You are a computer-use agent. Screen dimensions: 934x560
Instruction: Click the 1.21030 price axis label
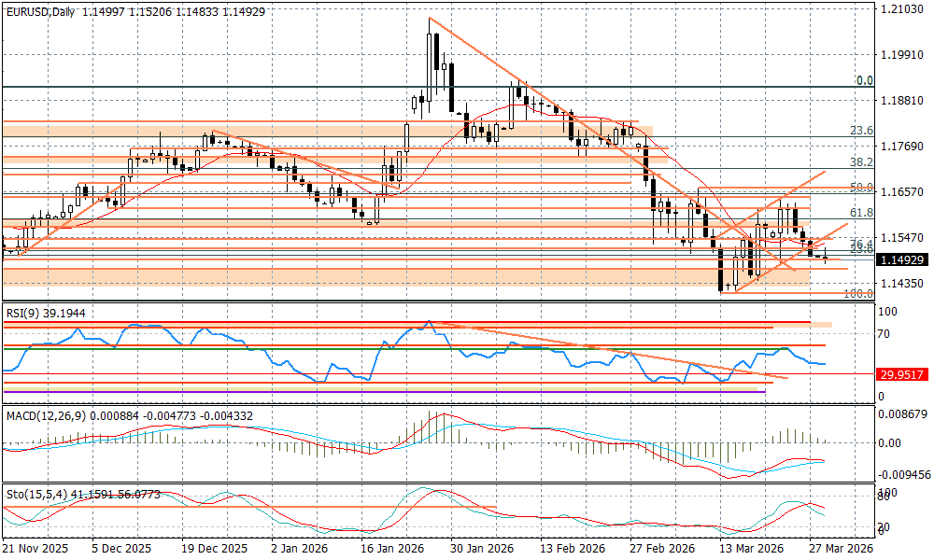902,9
